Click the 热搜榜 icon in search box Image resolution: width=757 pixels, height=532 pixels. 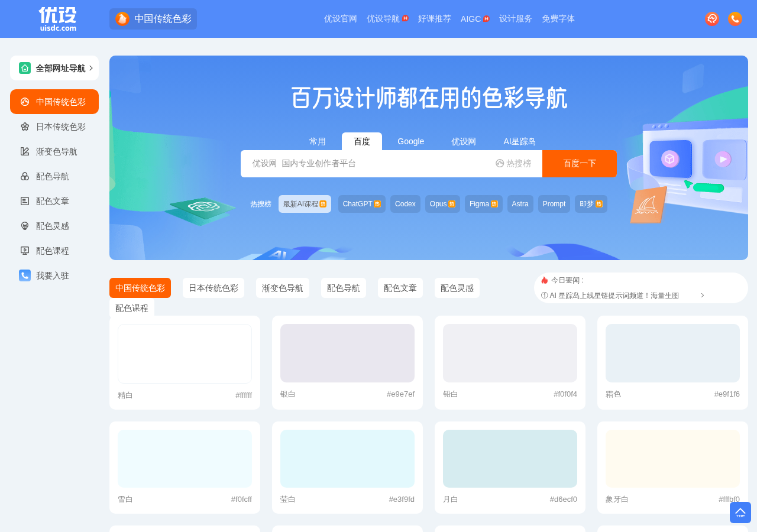point(500,163)
